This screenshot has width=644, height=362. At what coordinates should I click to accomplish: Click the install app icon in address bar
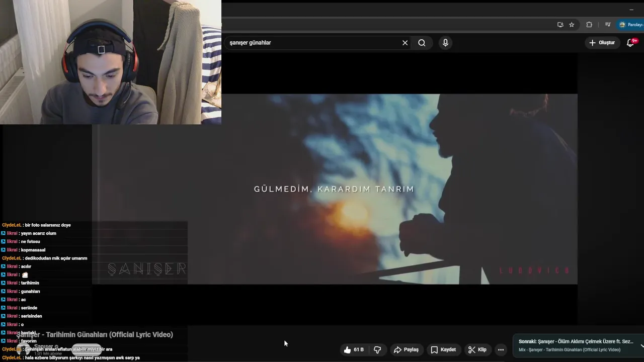(560, 25)
